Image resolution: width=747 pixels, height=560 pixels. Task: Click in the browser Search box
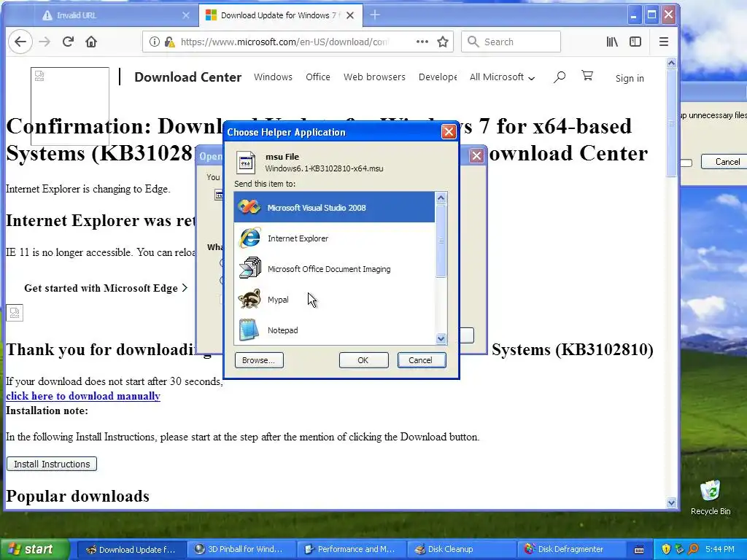(511, 42)
